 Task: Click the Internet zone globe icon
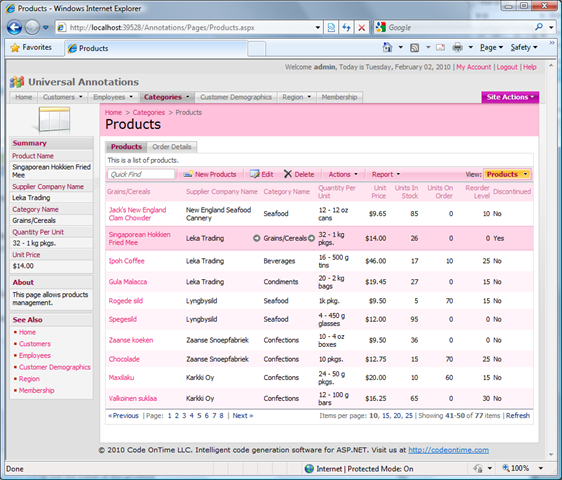(x=309, y=469)
